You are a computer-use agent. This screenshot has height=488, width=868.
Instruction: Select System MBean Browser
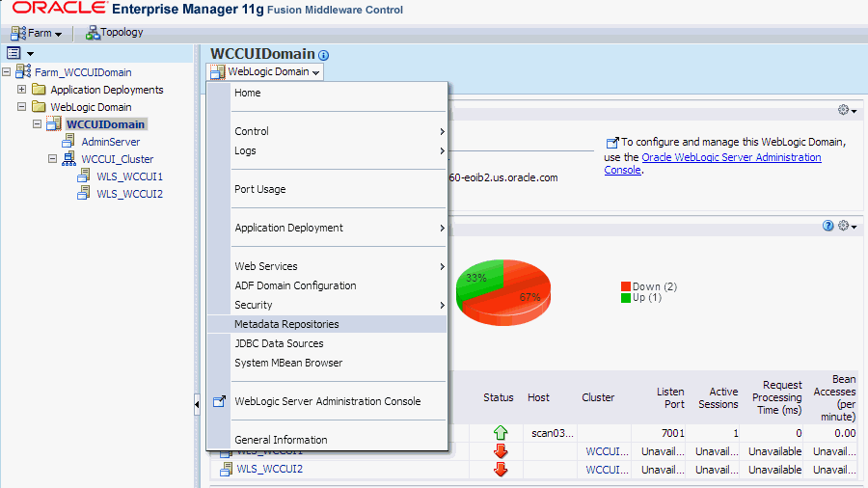pyautogui.click(x=327, y=363)
